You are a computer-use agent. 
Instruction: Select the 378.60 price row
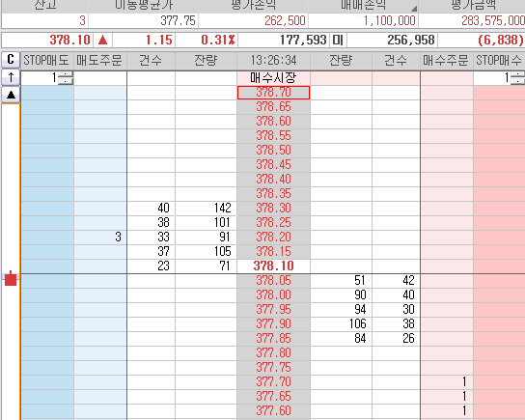273,122
